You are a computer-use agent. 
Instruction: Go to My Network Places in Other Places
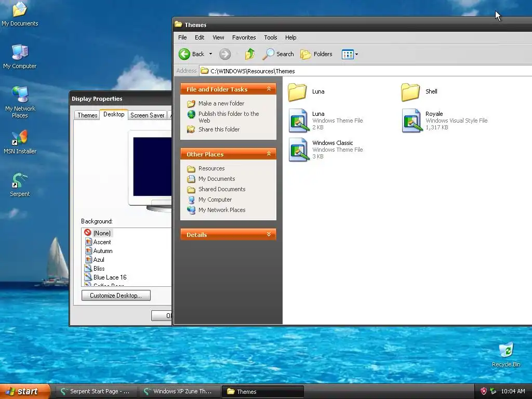(x=222, y=210)
